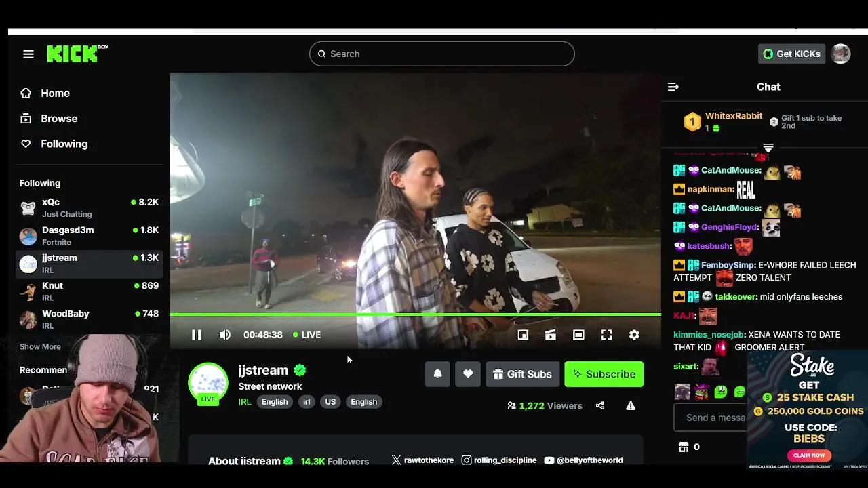Click the IRL category link
The height and width of the screenshot is (488, 868).
[x=245, y=402]
